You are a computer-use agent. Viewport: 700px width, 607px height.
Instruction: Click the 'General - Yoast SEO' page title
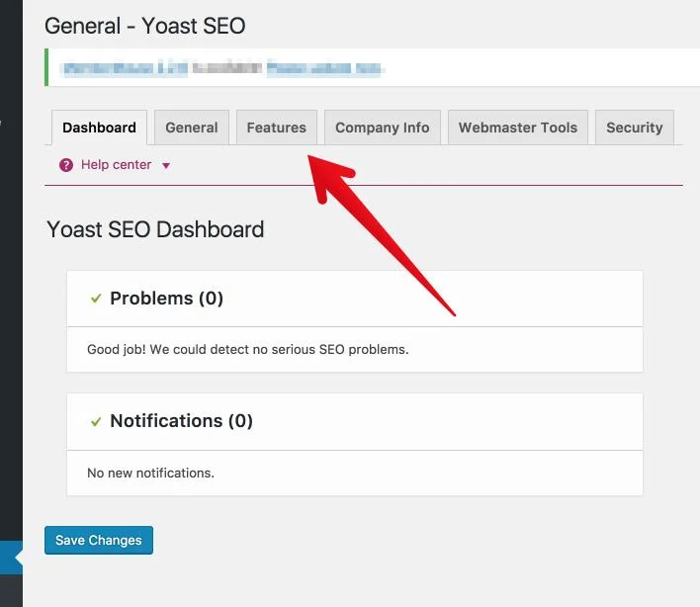coord(145,26)
